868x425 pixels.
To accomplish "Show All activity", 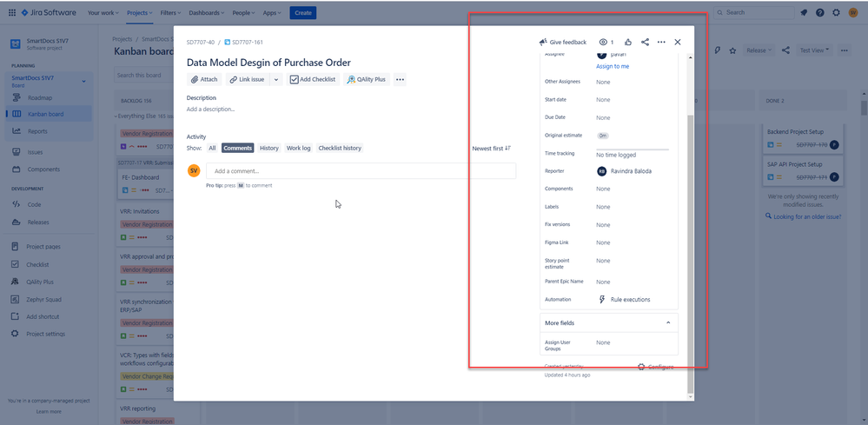I will point(212,149).
